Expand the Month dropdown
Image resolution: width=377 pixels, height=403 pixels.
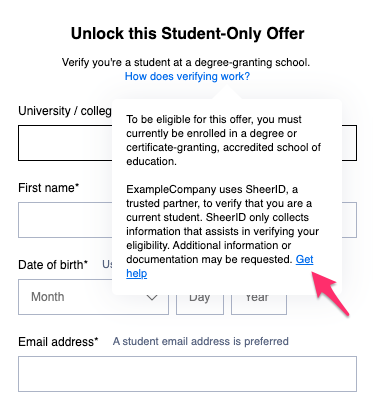click(93, 297)
